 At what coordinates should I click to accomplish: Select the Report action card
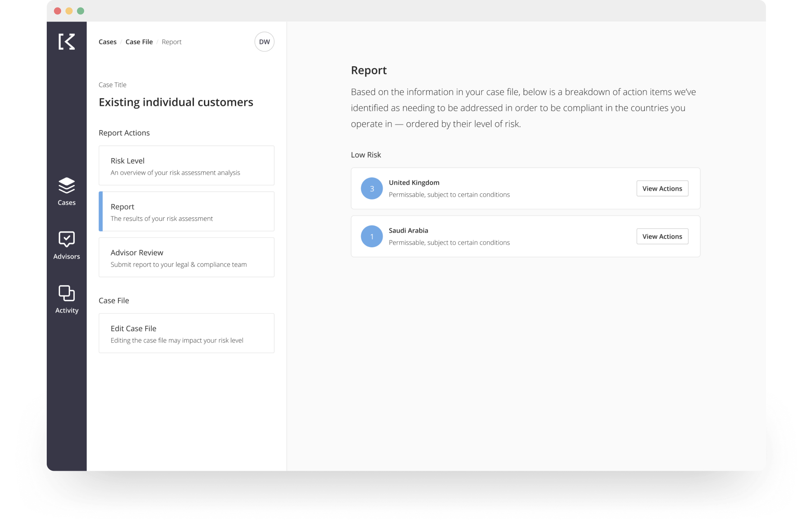186,212
